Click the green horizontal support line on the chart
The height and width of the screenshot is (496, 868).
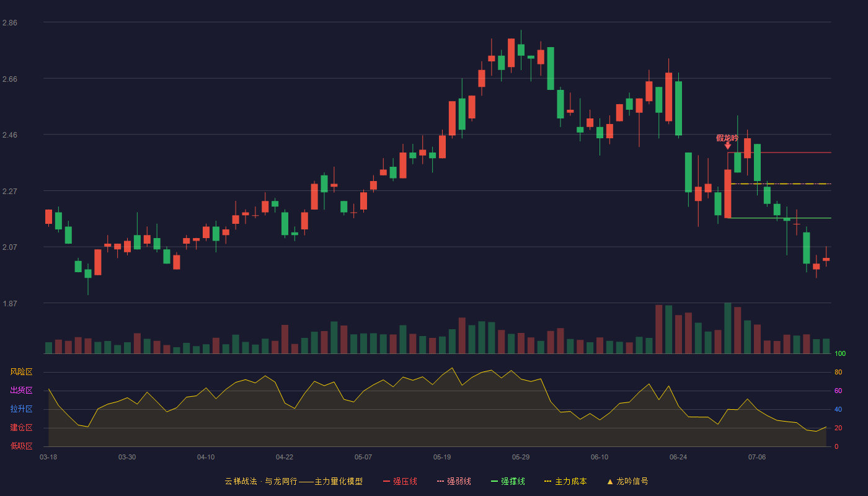(779, 218)
